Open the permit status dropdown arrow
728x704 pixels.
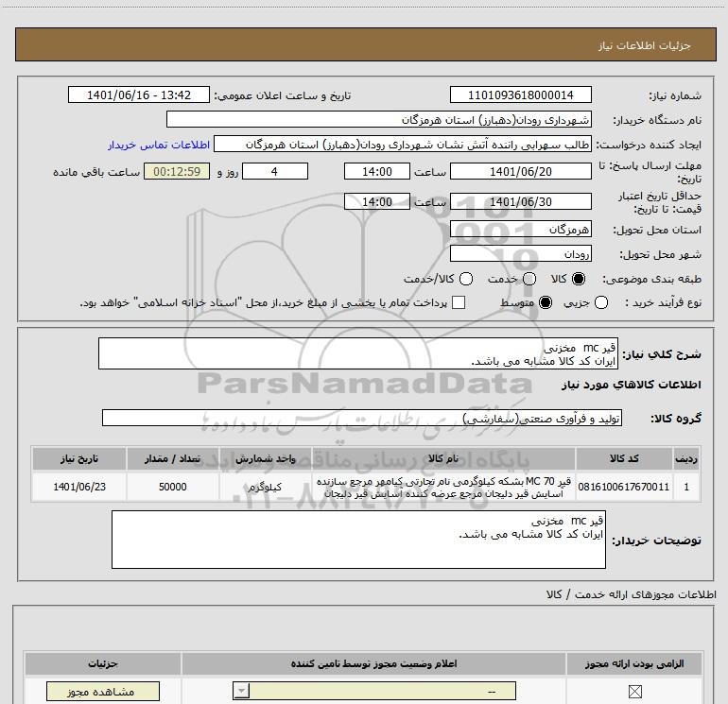click(241, 691)
